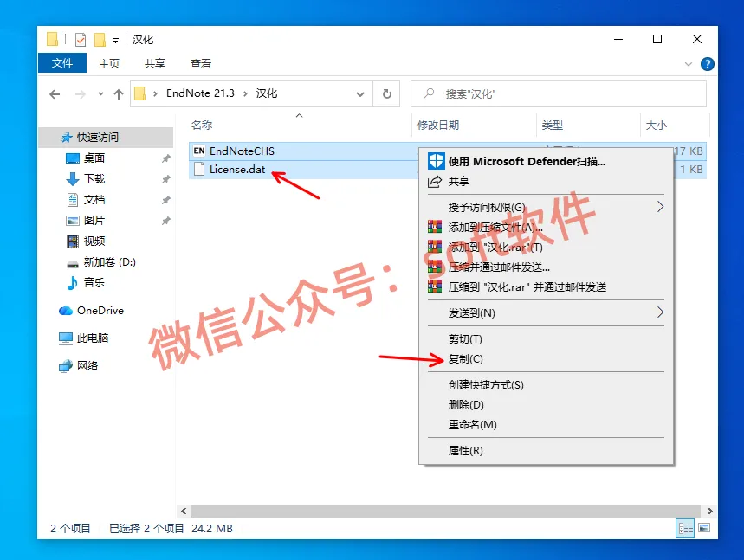Viewport: 744px width, 560px height.
Task: Choose 压缩到 "汉化.rar" 并通过邮件发送
Action: (546, 286)
